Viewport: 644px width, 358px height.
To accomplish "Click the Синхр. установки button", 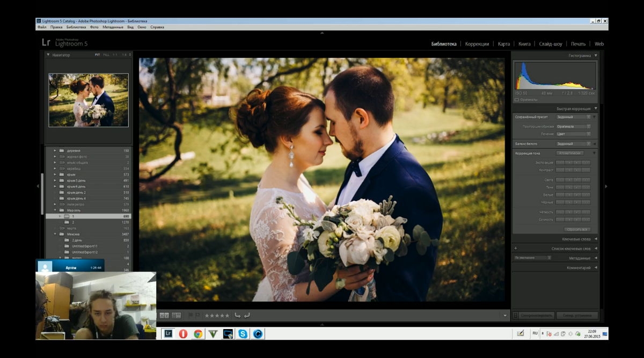I will click(x=577, y=316).
